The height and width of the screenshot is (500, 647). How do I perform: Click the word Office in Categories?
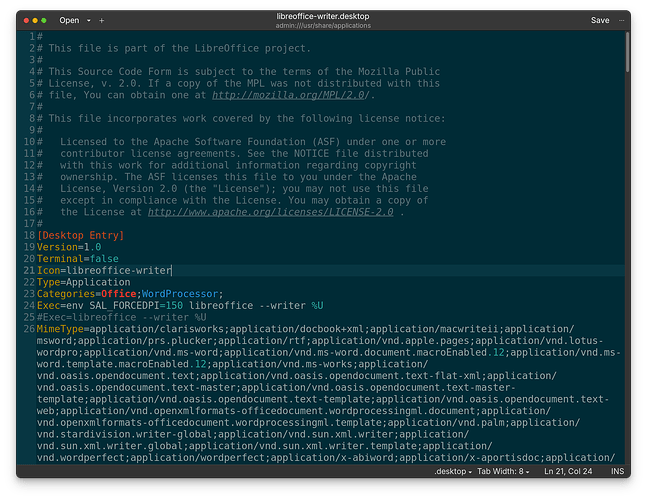pos(118,294)
